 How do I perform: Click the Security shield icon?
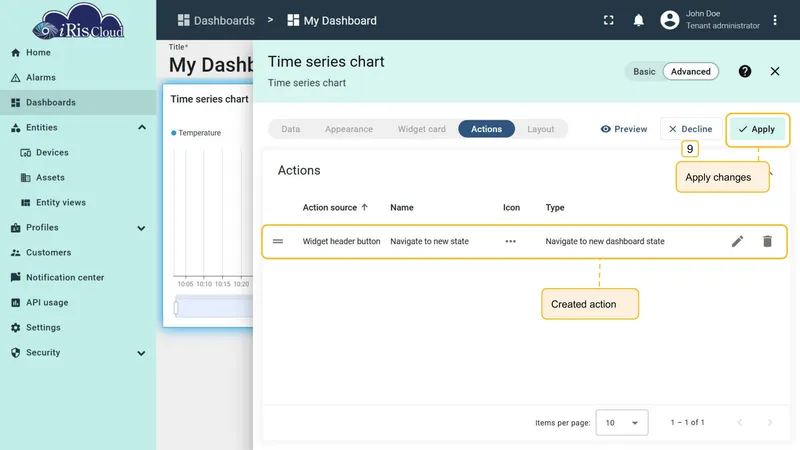point(16,353)
